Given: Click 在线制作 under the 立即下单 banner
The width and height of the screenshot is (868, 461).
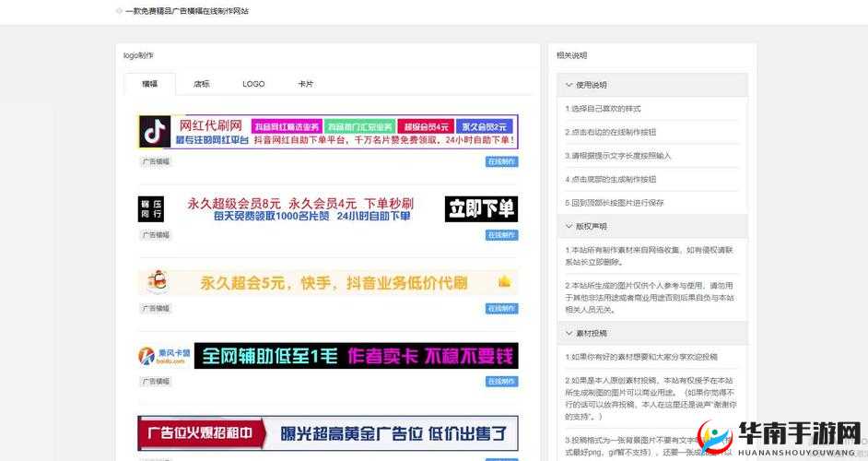Looking at the screenshot, I should tap(501, 235).
